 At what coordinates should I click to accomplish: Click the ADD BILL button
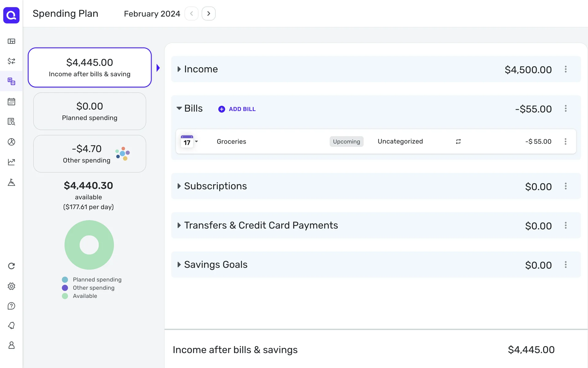click(237, 109)
